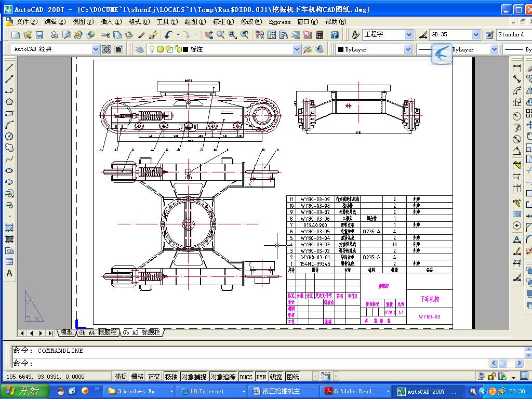This screenshot has height=399, width=532.
Task: Toggle 极轴 polar tracking
Action: coord(171,377)
